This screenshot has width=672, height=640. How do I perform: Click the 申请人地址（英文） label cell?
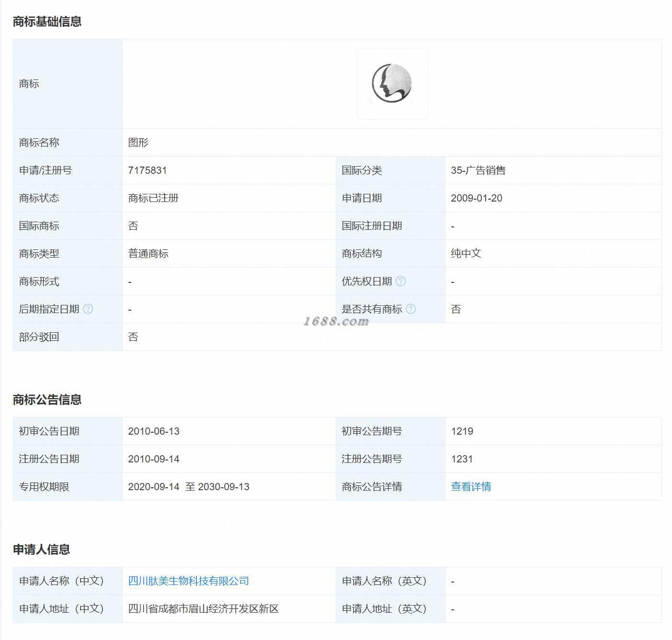pyautogui.click(x=390, y=609)
